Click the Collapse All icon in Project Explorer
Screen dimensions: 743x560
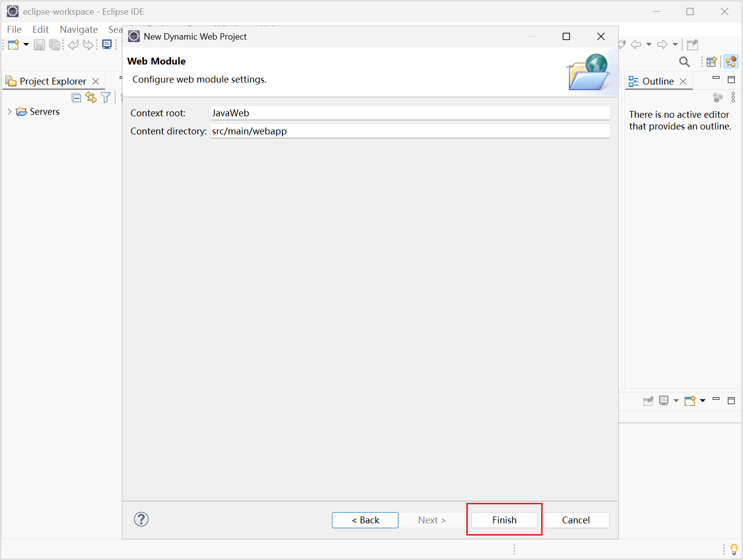click(76, 97)
